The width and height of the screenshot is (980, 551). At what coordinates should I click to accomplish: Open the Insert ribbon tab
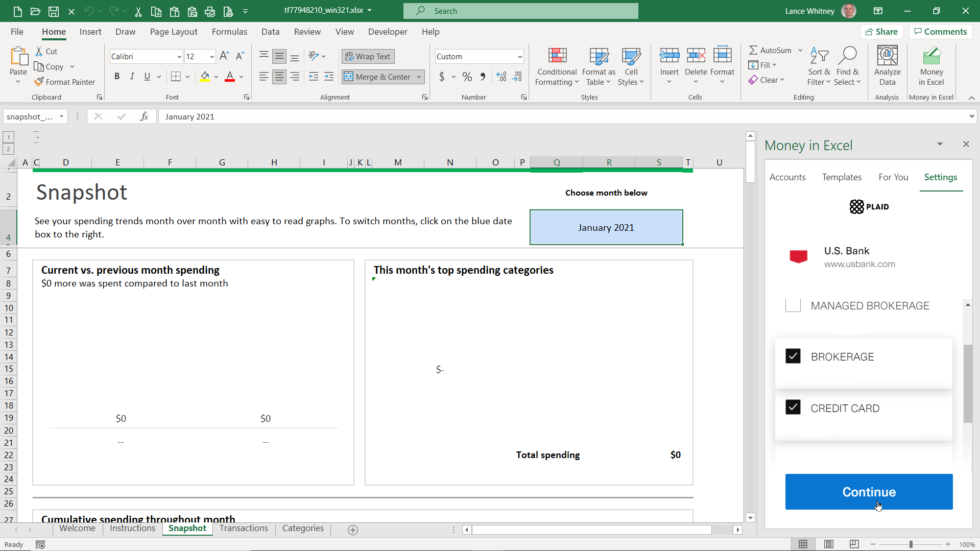(90, 32)
